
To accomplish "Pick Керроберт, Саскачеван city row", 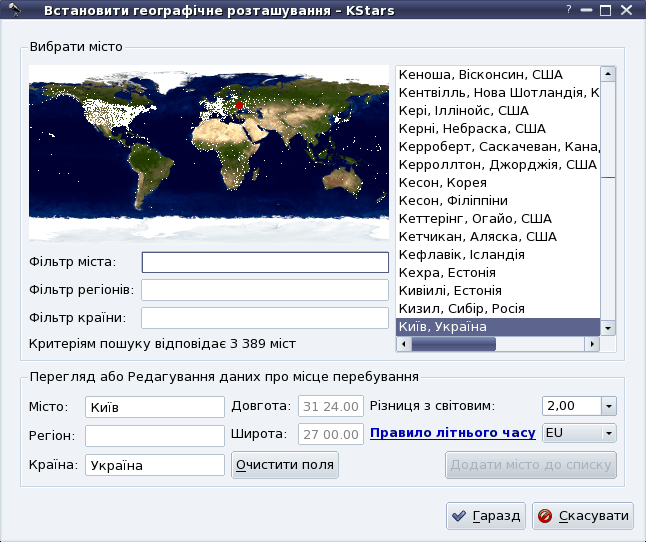I will (x=498, y=147).
